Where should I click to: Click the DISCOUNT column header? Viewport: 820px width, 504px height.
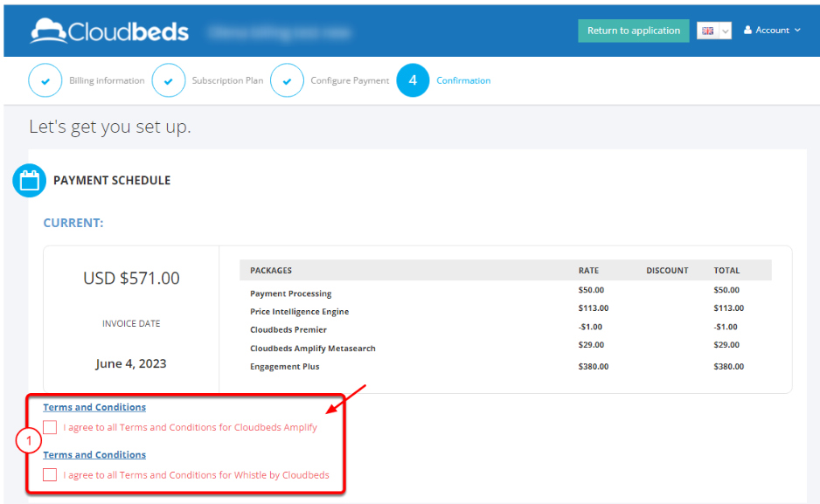coord(667,271)
